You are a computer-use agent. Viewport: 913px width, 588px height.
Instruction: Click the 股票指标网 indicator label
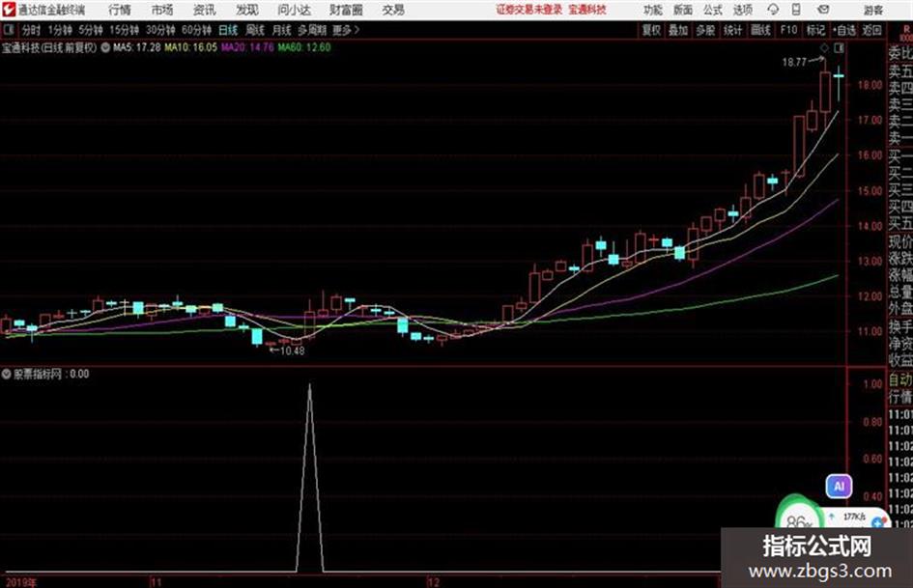38,375
